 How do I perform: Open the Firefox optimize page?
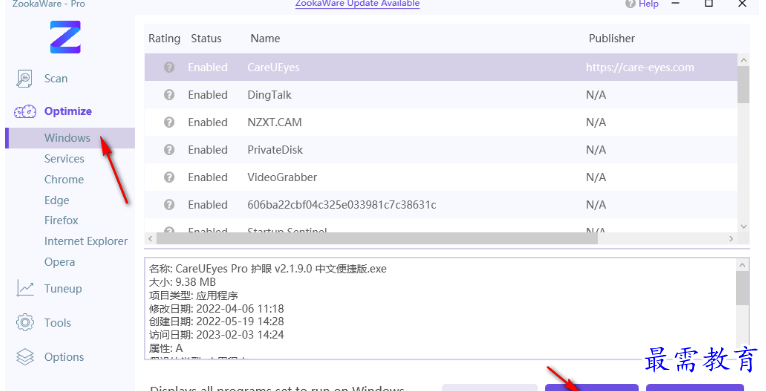click(61, 220)
